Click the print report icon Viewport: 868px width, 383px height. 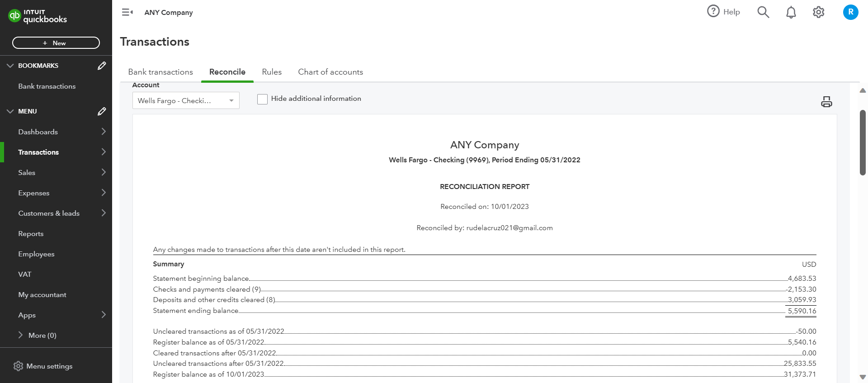826,102
